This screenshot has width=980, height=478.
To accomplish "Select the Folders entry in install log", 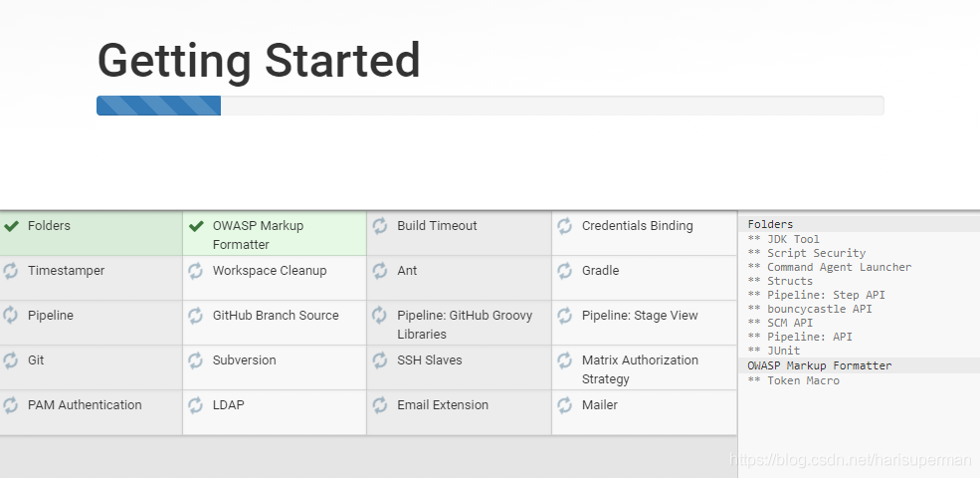I will coord(771,225).
